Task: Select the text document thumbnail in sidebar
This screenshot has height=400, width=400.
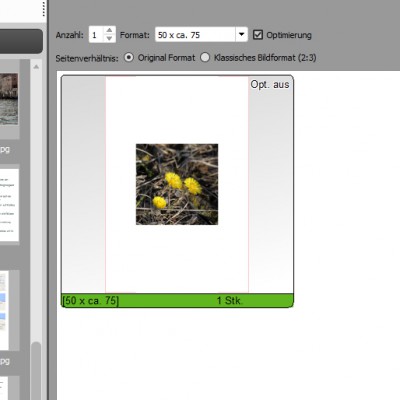Action: pos(9,205)
